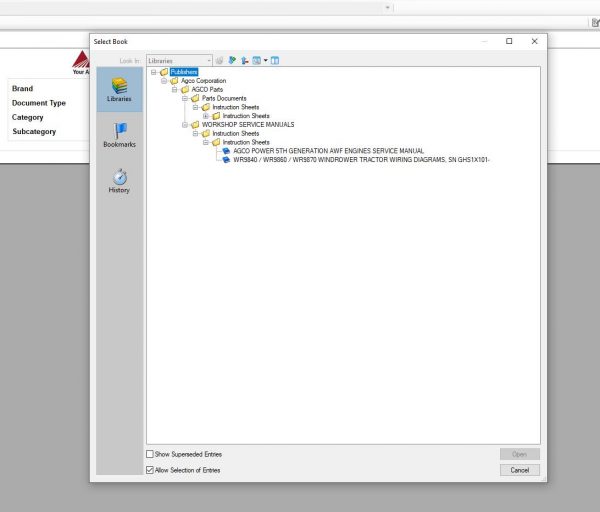Screen dimensions: 600x512
Task: Enable Show Superseded Entries checkbox
Action: pos(150,454)
